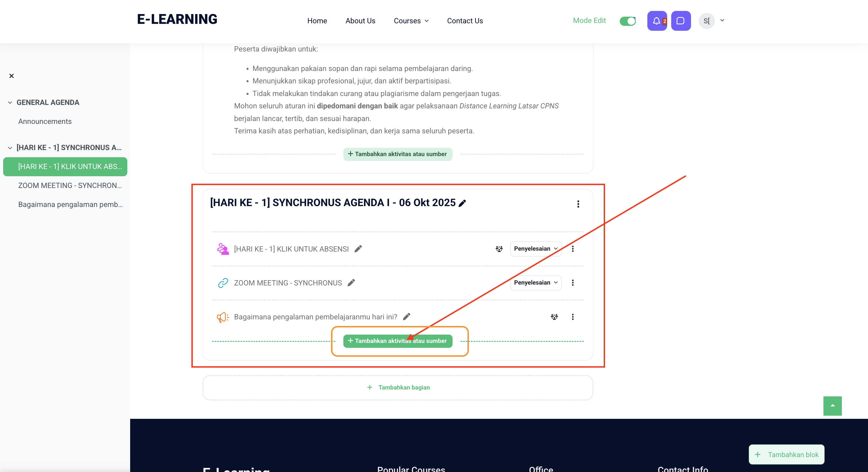868x472 pixels.
Task: Open the messaging chat icon
Action: (x=680, y=21)
